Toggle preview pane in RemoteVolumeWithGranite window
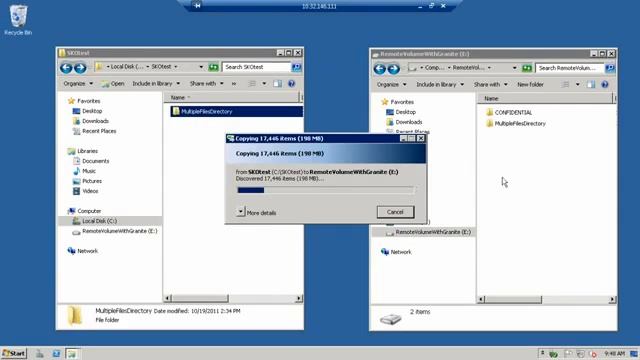 (591, 84)
